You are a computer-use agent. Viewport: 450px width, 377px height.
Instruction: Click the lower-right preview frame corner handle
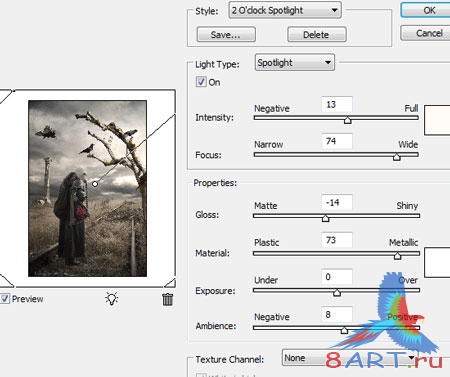click(171, 283)
